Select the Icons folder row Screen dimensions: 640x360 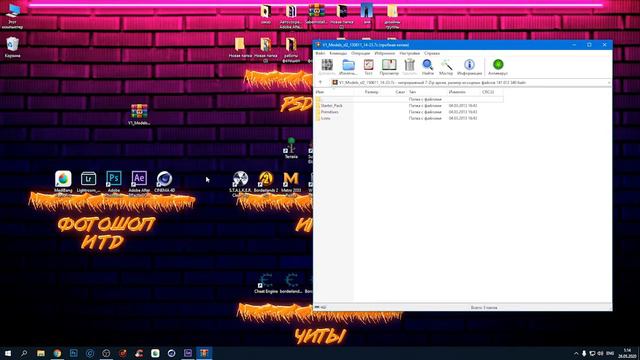[409, 118]
